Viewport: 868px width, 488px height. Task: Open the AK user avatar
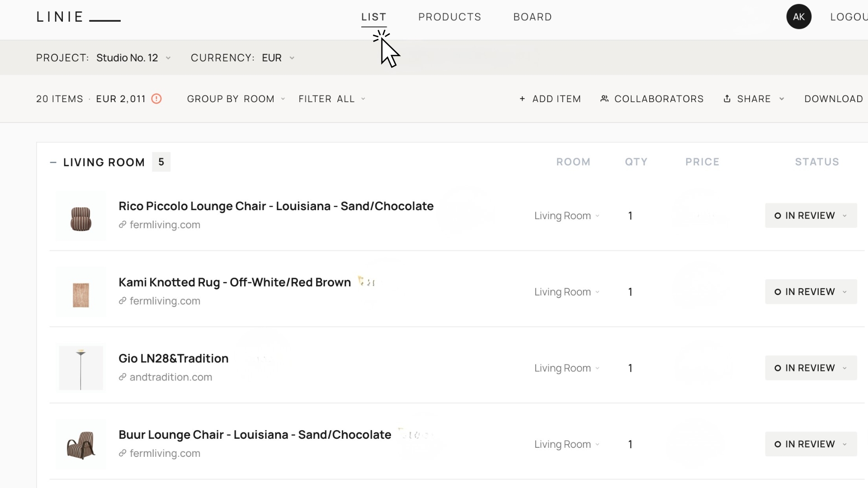[x=799, y=17]
